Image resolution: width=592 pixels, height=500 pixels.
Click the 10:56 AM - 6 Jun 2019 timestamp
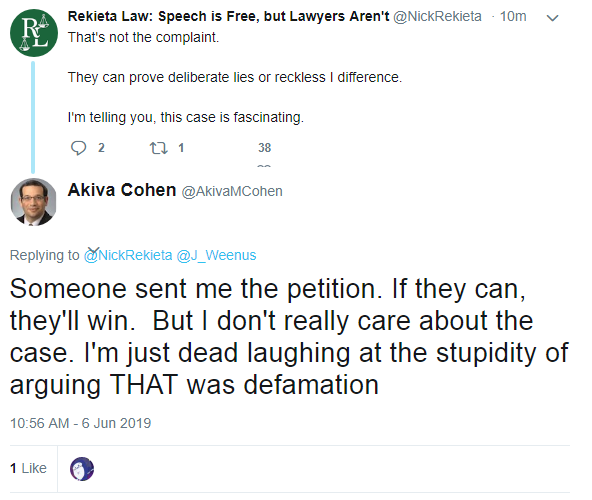80,423
